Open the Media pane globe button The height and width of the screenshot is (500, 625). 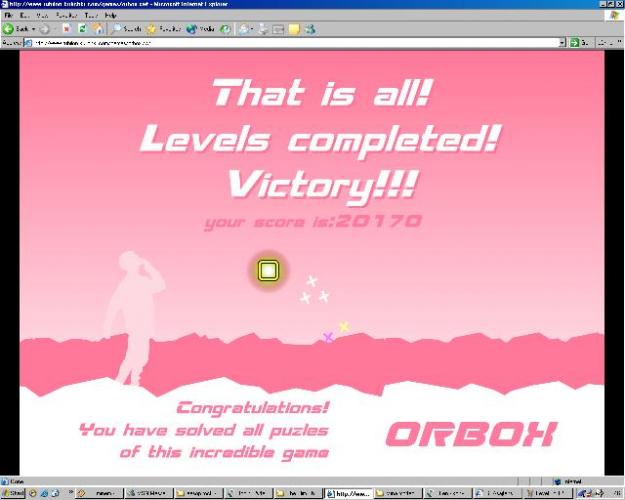200,29
